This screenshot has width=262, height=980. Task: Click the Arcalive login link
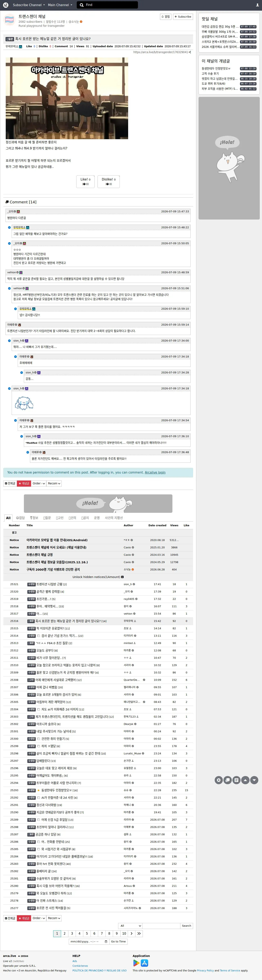(155, 473)
